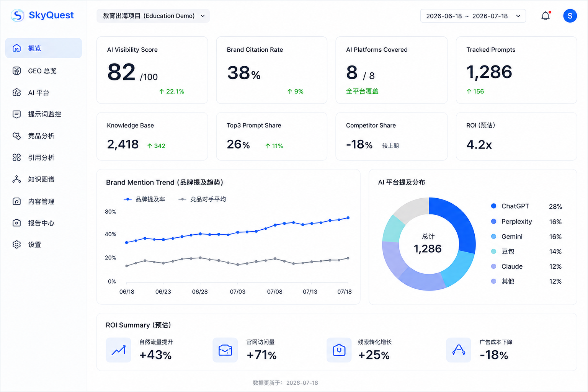Toggle the 竞品对手平均 legend series
Image resolution: width=588 pixels, height=392 pixels.
202,199
